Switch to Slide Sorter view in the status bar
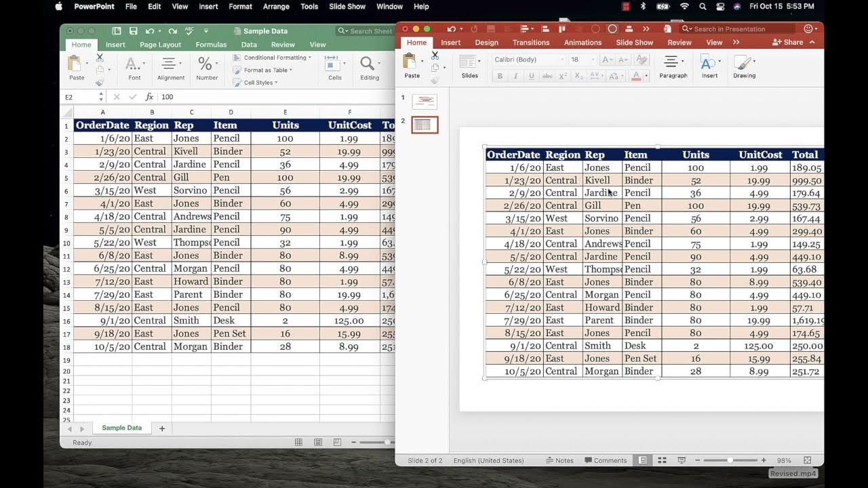 pyautogui.click(x=662, y=460)
